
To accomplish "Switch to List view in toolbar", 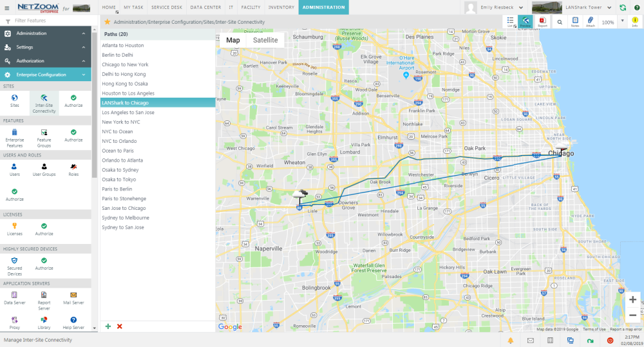I will [511, 22].
